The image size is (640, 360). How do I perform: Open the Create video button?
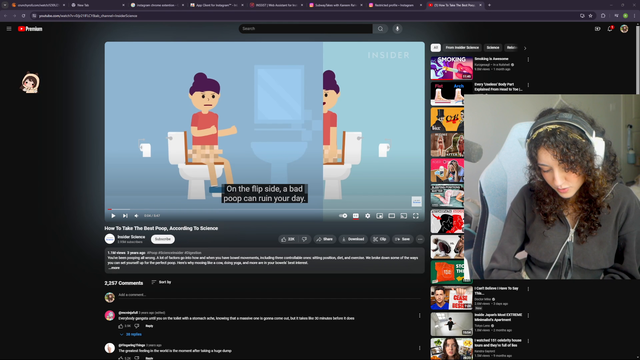(598, 29)
